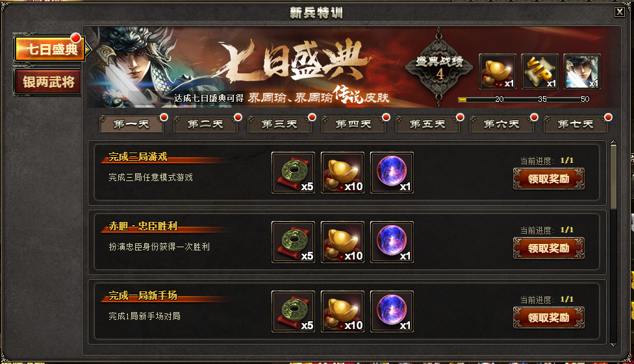This screenshot has width=634, height=364.
Task: Switch to the 第五天 day tab
Action: [x=427, y=124]
